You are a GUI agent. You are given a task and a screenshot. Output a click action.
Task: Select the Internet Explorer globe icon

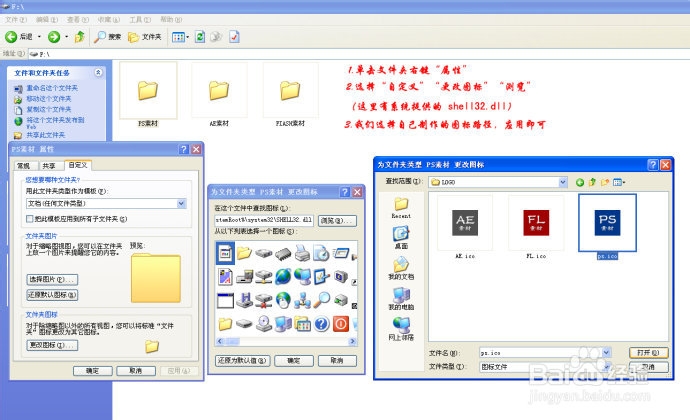pyautogui.click(x=283, y=276)
